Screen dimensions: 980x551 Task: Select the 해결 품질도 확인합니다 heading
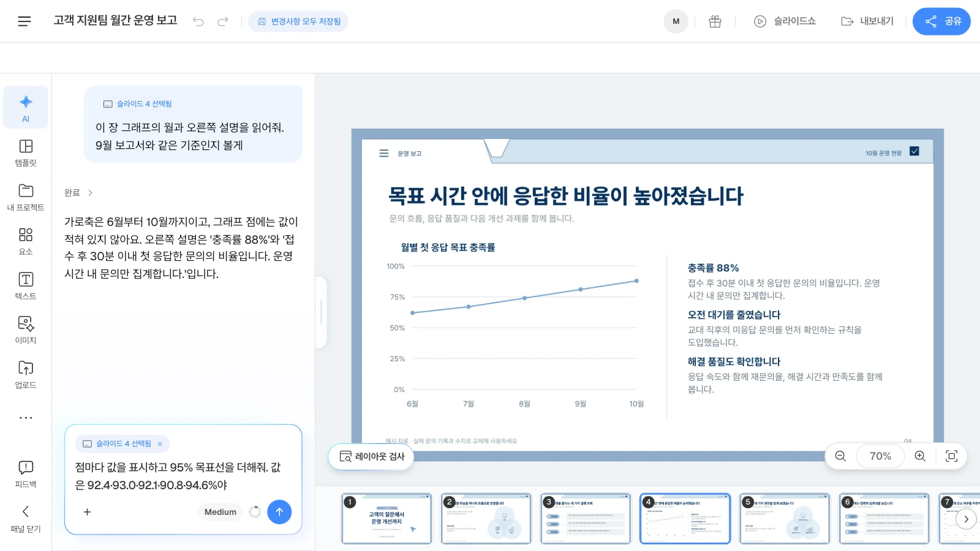[x=734, y=362]
